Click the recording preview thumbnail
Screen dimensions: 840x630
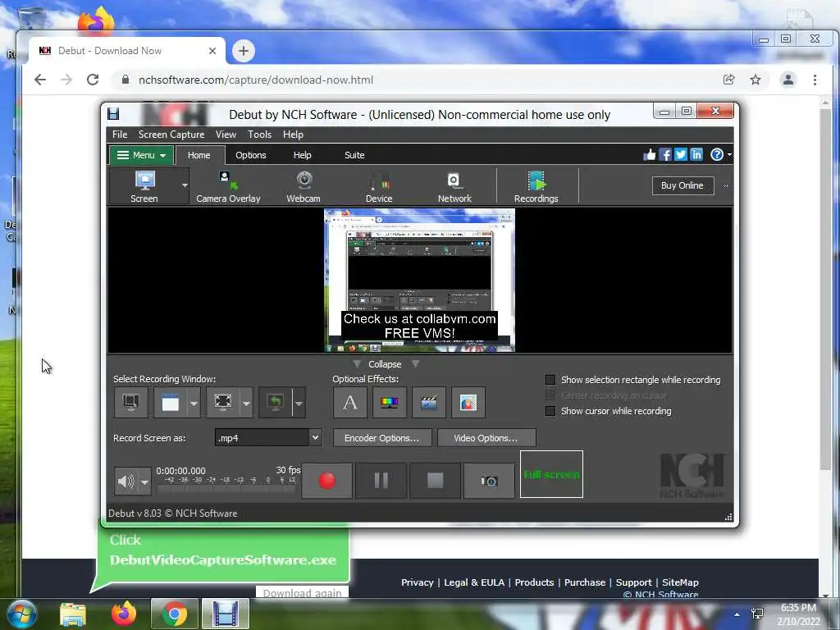(x=419, y=281)
